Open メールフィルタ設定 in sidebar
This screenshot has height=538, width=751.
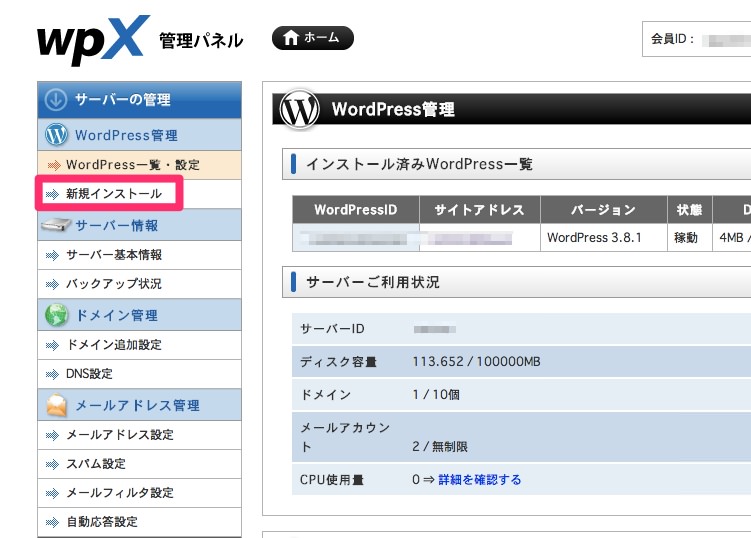[x=139, y=493]
